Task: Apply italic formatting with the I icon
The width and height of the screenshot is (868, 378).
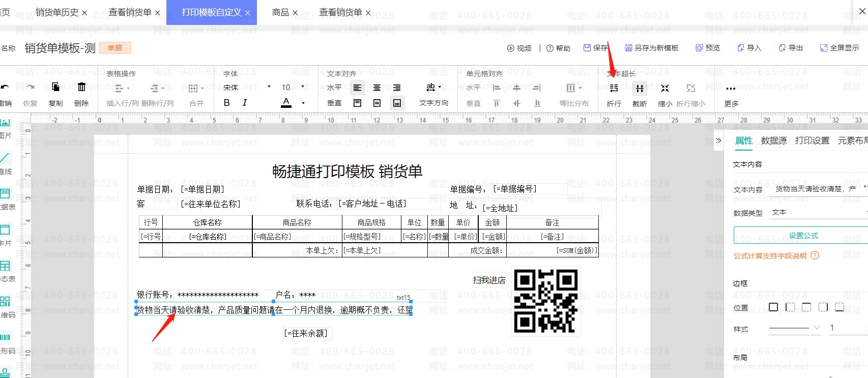Action: tap(245, 103)
